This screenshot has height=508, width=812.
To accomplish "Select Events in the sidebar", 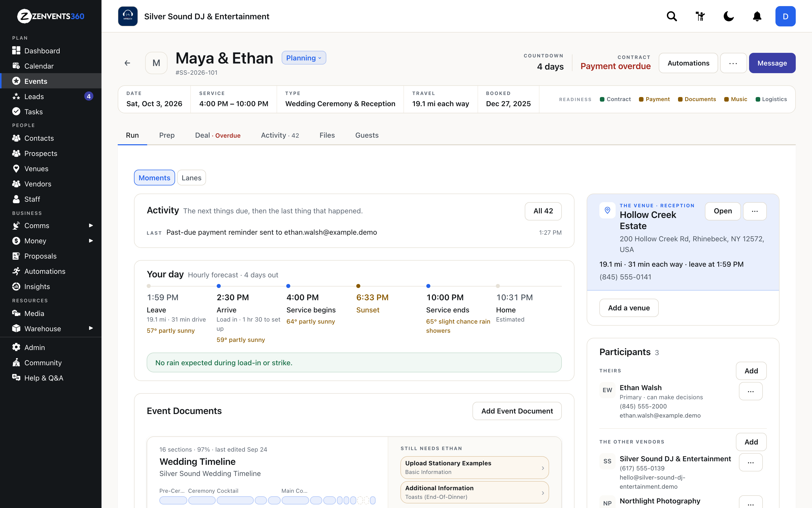I will pyautogui.click(x=51, y=81).
